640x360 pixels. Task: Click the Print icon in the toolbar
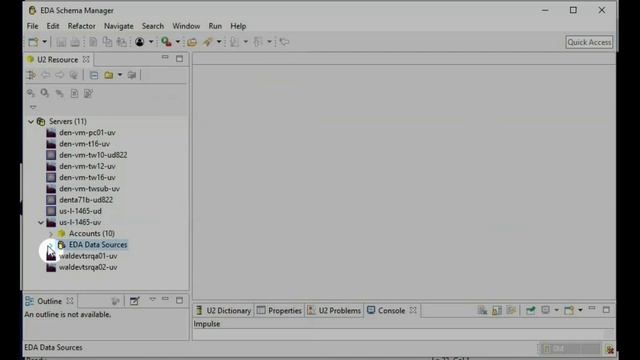coord(75,42)
